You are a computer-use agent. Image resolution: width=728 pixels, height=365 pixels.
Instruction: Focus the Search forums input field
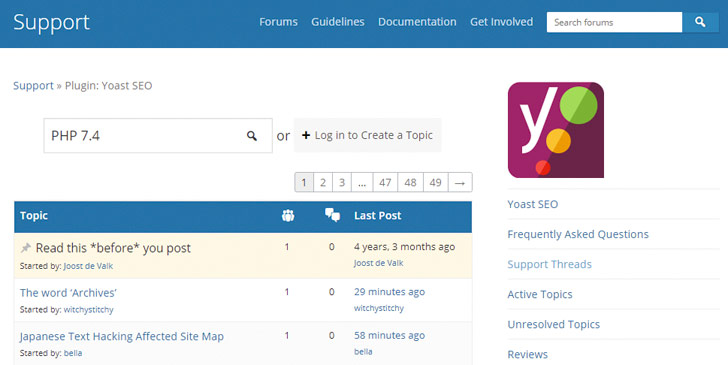(x=614, y=22)
